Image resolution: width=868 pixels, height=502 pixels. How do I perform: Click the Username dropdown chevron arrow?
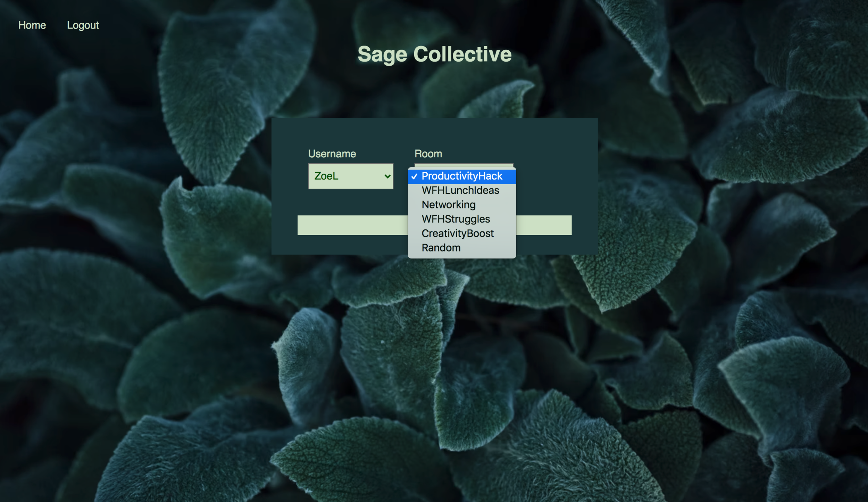click(387, 176)
